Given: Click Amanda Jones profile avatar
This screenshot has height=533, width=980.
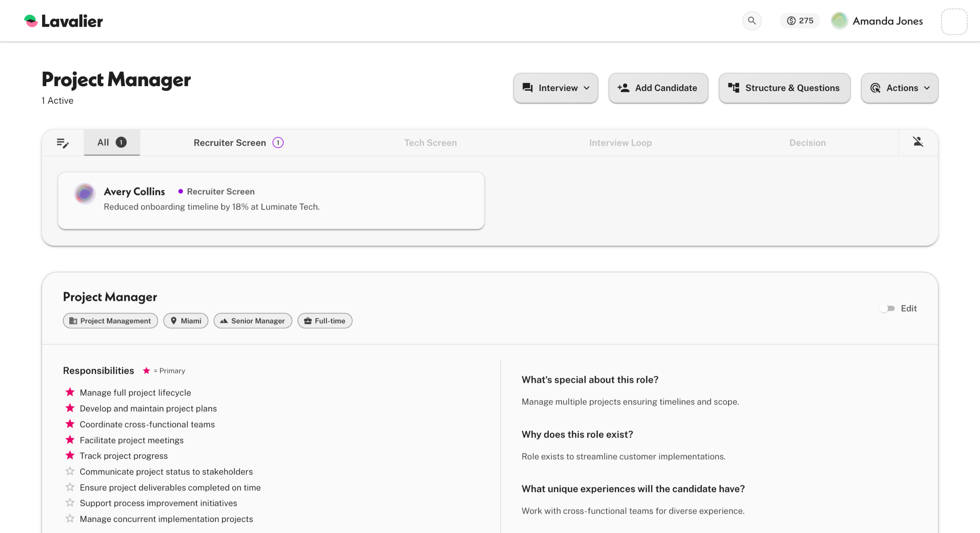Looking at the screenshot, I should tap(839, 21).
